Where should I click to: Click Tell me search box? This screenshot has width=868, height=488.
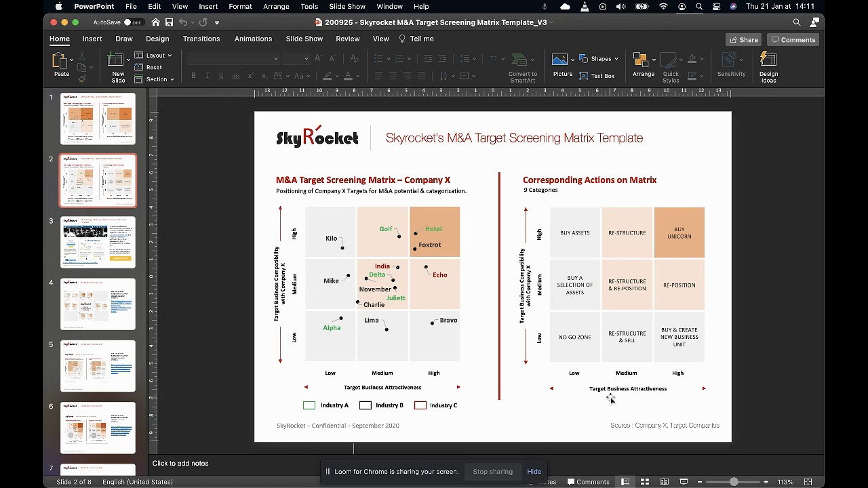tap(416, 39)
